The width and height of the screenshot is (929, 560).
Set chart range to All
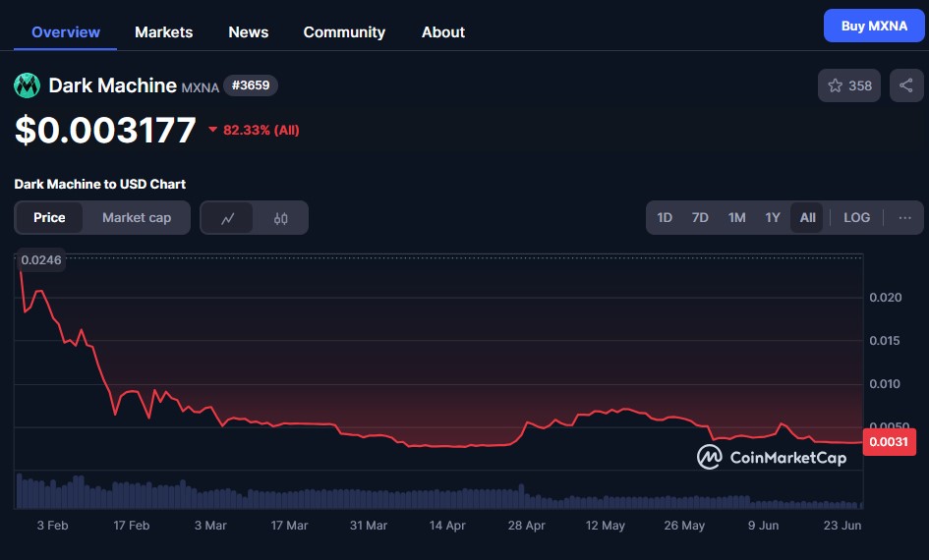point(807,218)
